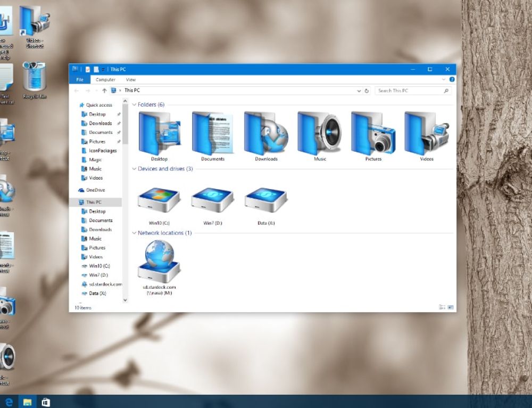Image resolution: width=532 pixels, height=408 pixels.
Task: Open the Pictures folder with camera icon
Action: (372, 133)
